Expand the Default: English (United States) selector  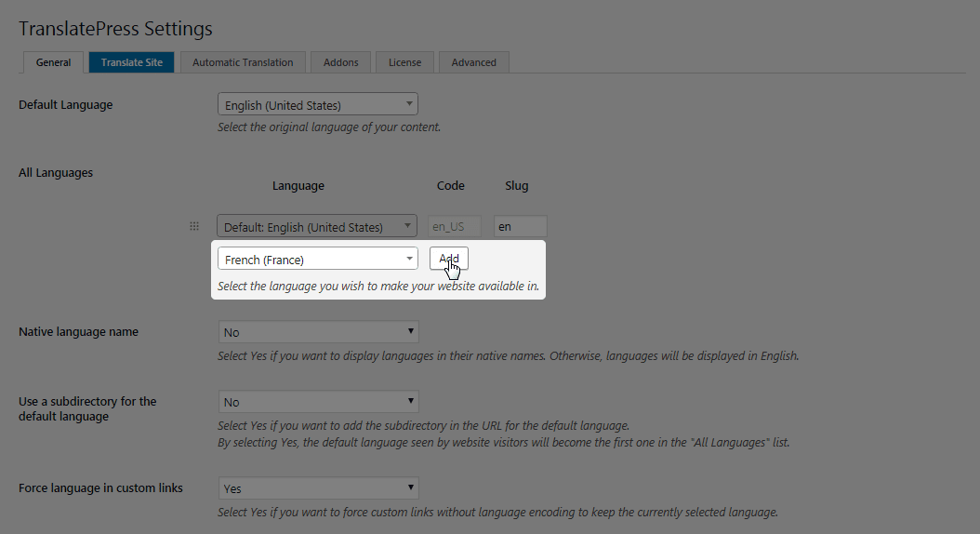pyautogui.click(x=316, y=227)
